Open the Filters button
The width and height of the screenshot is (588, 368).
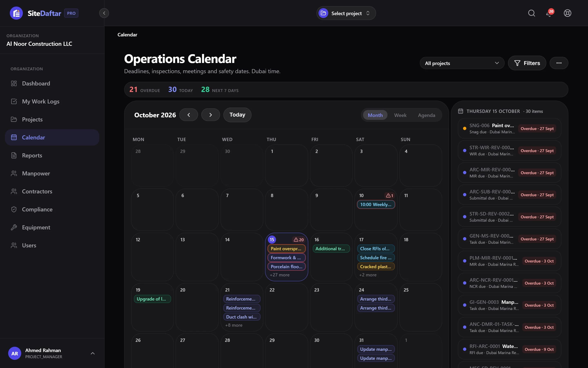[x=527, y=63]
